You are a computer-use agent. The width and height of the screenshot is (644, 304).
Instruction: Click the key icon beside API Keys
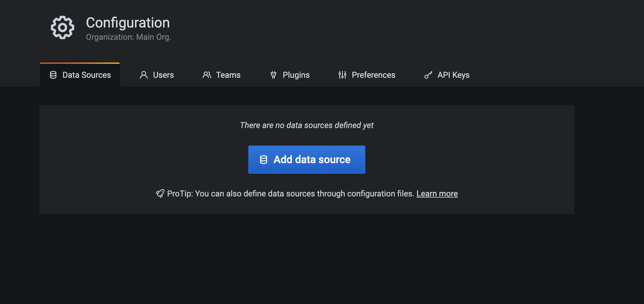coord(428,75)
